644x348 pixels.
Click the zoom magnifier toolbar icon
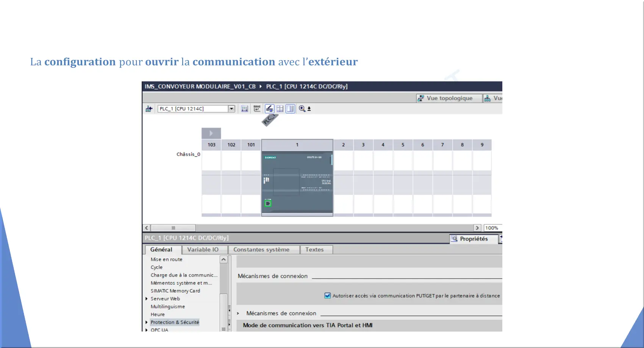[x=302, y=109]
